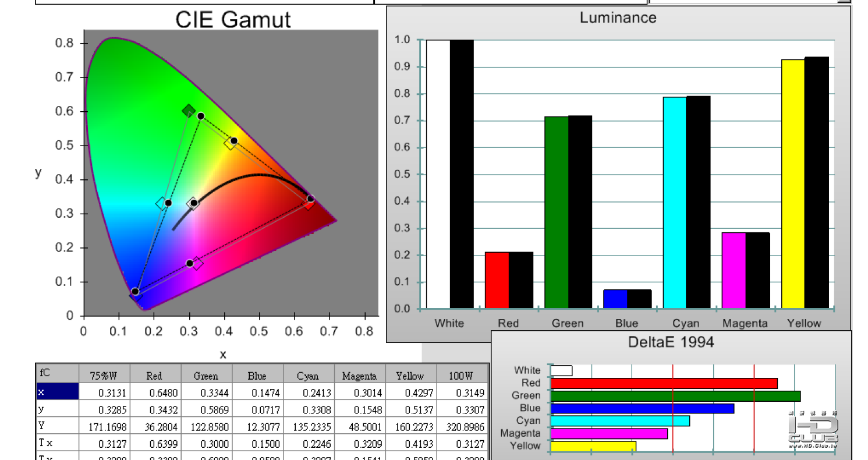Image resolution: width=868 pixels, height=460 pixels.
Task: Select cell with value 0.6480
Action: click(155, 392)
